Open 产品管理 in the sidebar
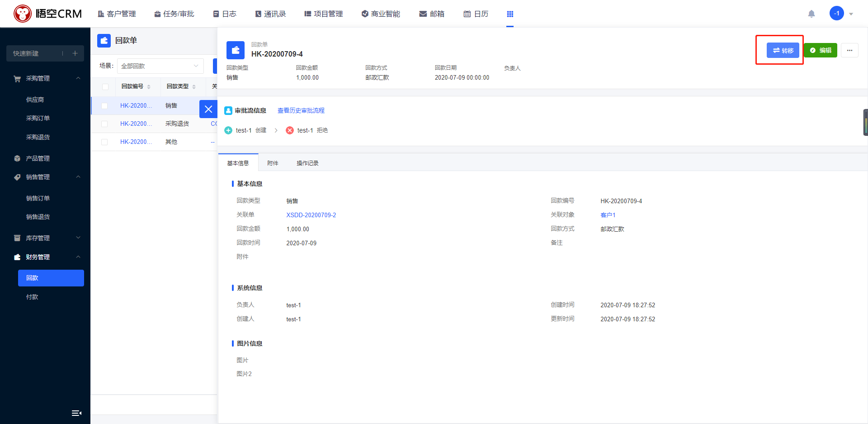The height and width of the screenshot is (424, 868). point(38,158)
